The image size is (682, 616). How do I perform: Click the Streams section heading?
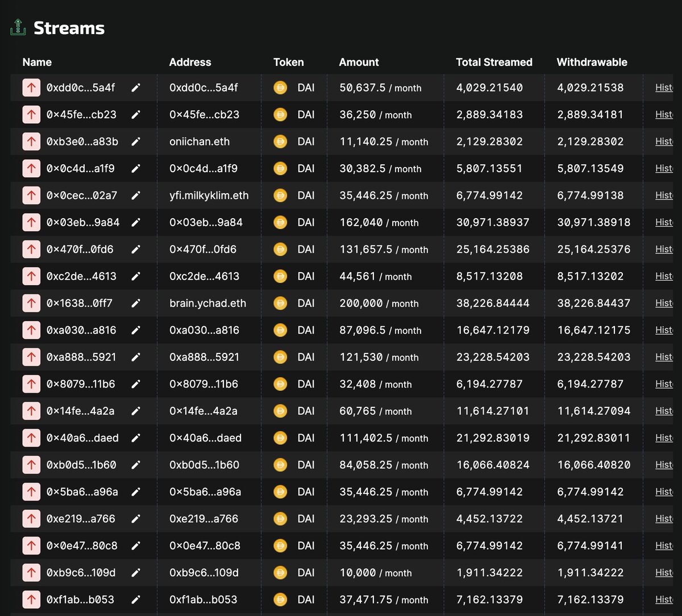69,28
